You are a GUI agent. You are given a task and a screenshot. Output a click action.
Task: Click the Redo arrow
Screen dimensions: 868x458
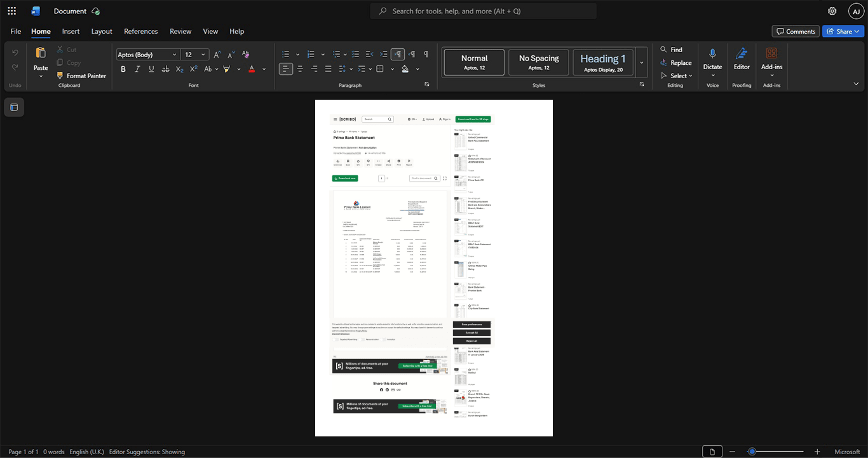coord(15,67)
